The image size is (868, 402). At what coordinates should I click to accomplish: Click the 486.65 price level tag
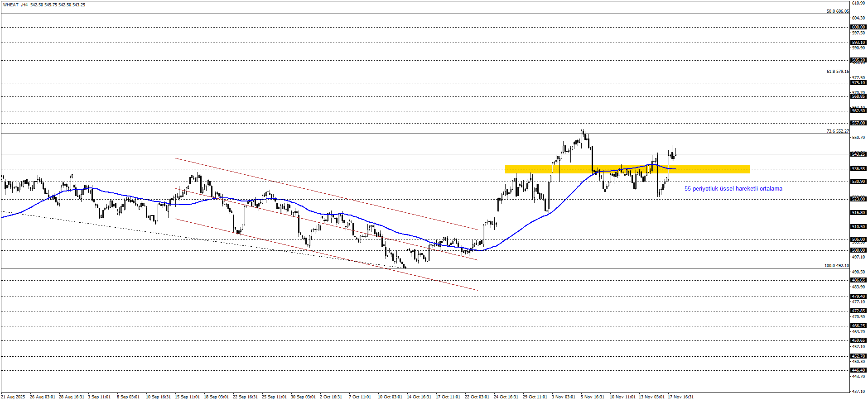[858, 280]
